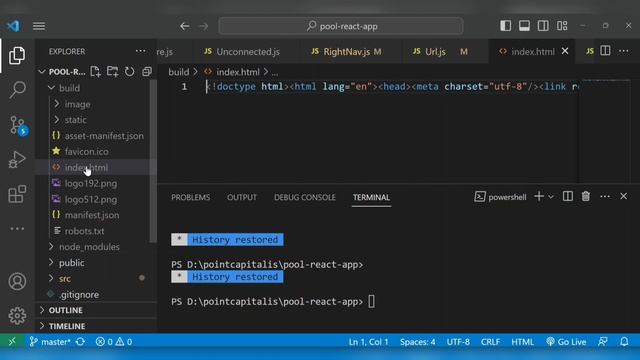Toggle primary side bar visibility
The width and height of the screenshot is (640, 360).
click(x=505, y=26)
